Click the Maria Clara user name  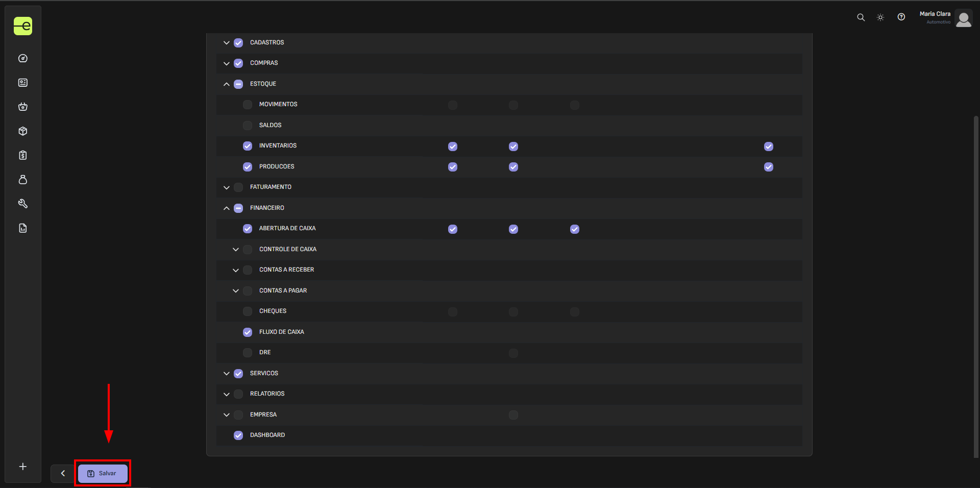click(x=935, y=14)
